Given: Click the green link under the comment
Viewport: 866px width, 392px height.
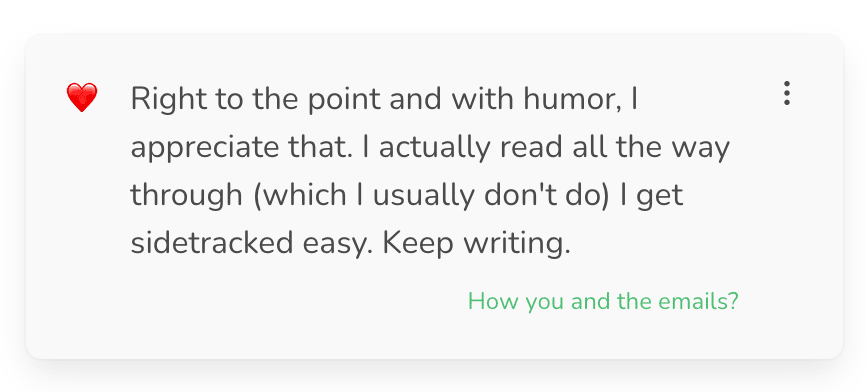Looking at the screenshot, I should click(603, 301).
